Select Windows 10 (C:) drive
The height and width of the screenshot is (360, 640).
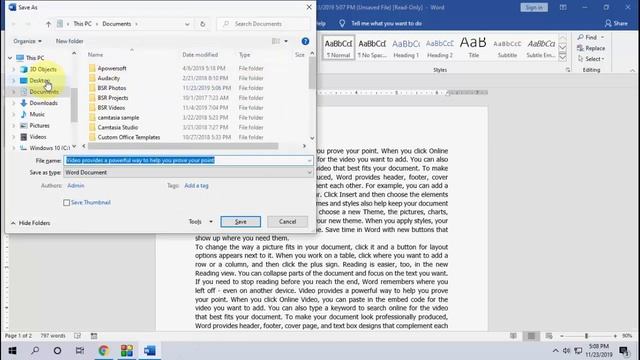tap(49, 148)
